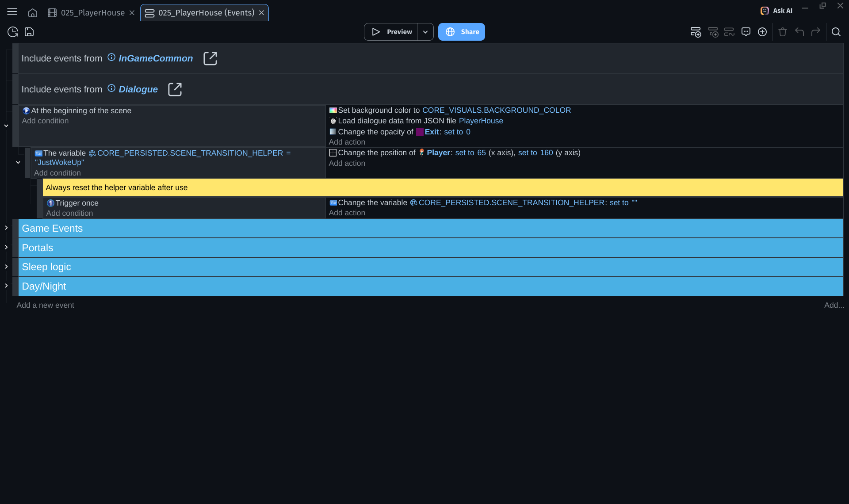Open the Preview options dropdown arrow
Viewport: 849px width, 504px height.
click(425, 32)
